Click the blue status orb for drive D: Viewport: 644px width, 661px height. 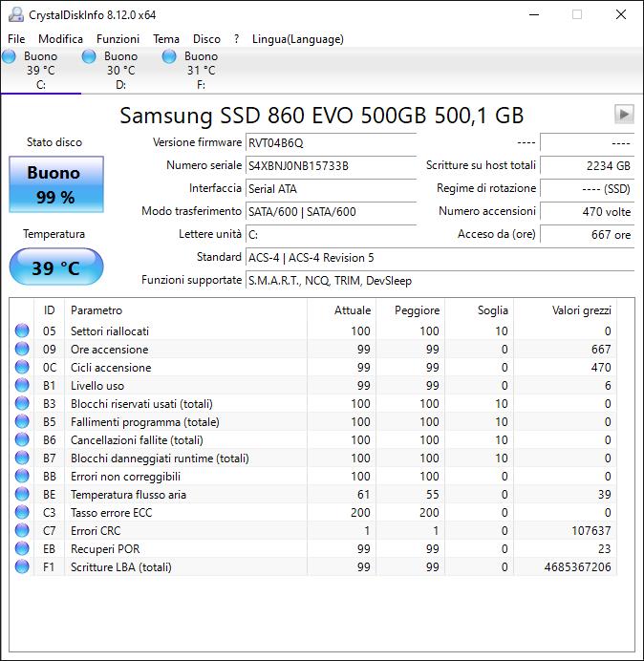point(89,56)
